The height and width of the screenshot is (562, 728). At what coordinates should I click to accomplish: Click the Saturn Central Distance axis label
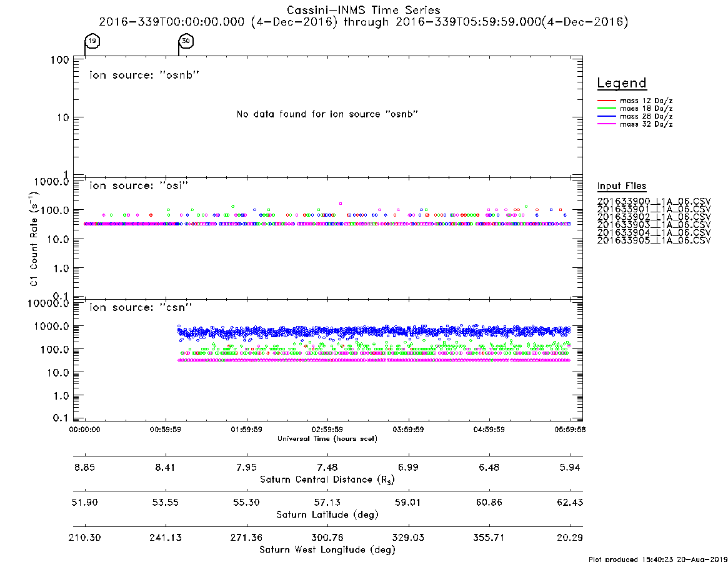327,480
